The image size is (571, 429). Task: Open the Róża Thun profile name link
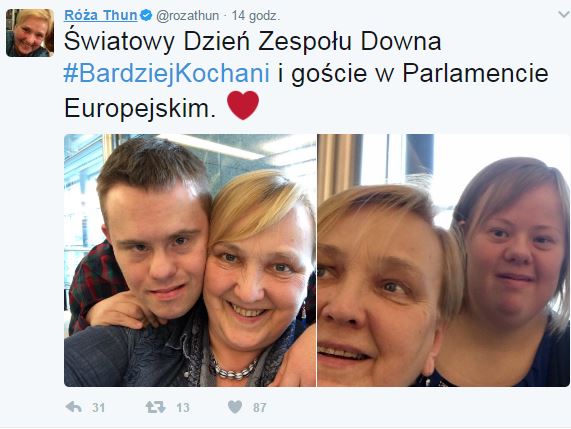coord(101,15)
